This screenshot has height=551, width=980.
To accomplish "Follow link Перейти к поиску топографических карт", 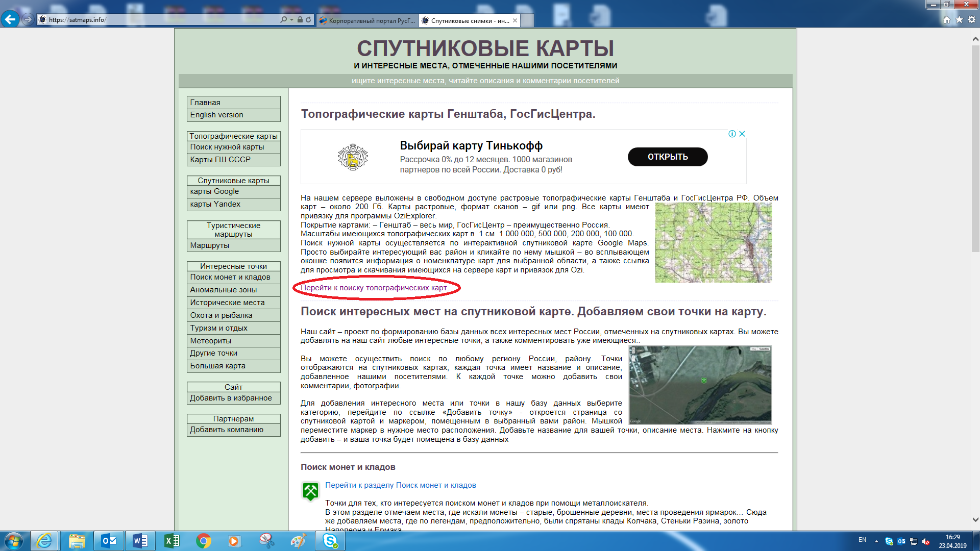I will (x=375, y=288).
